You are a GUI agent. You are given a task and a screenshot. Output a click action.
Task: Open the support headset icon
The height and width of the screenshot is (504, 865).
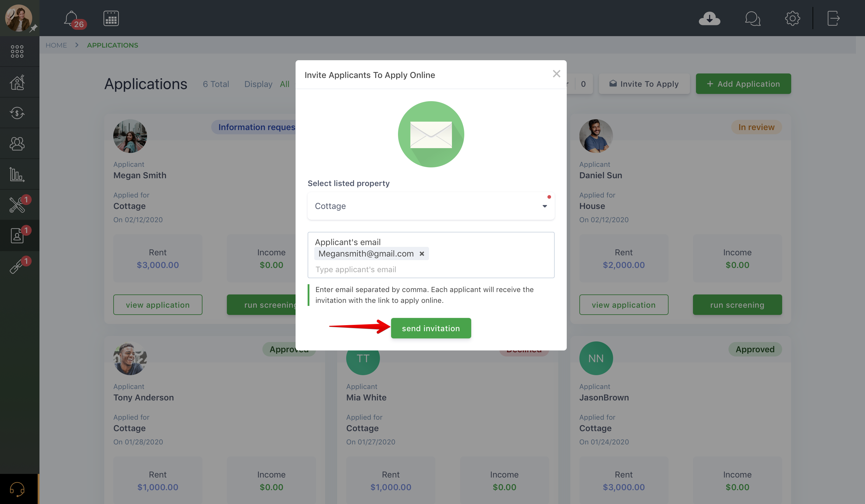tap(17, 489)
